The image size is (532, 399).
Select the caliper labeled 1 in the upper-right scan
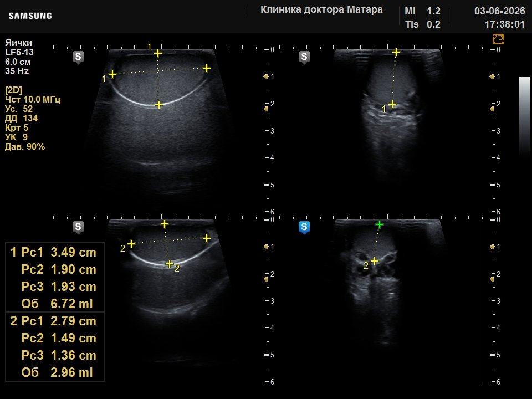(392, 104)
